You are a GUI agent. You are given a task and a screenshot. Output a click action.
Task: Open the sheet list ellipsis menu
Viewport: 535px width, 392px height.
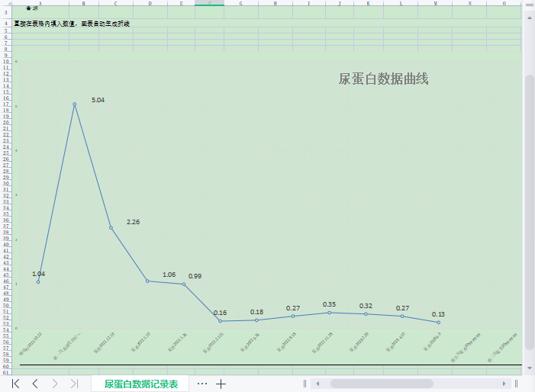tap(202, 384)
